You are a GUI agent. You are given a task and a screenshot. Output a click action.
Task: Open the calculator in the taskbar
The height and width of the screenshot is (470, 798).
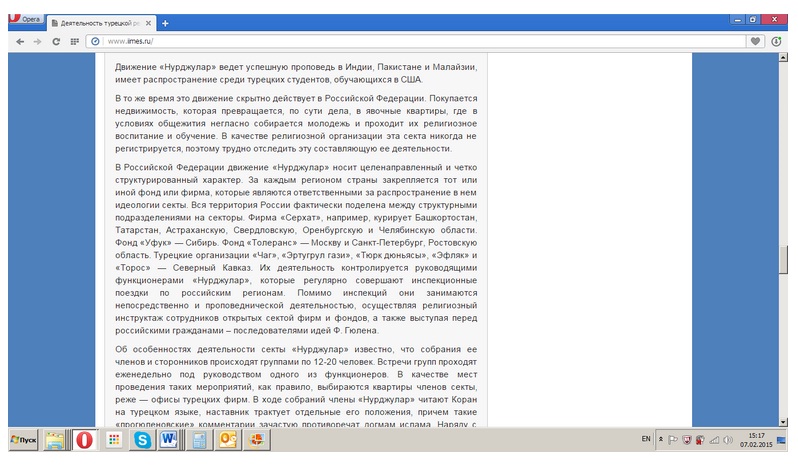point(199,440)
